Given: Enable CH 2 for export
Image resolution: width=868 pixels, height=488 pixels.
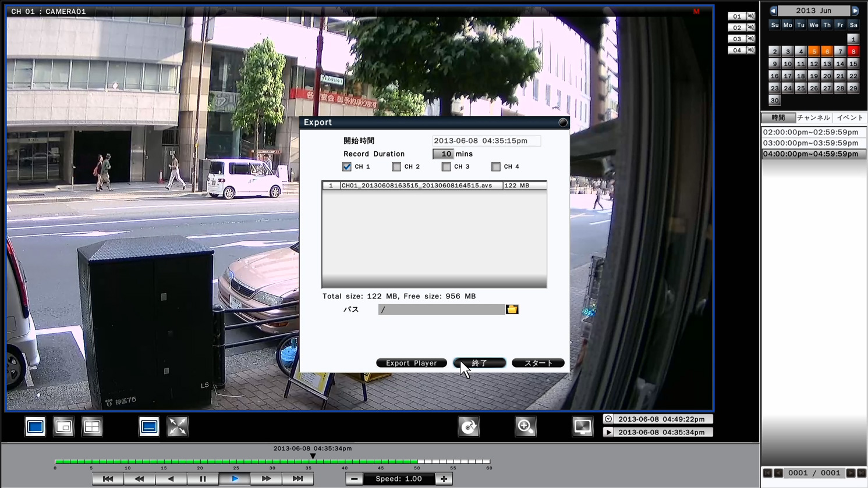Looking at the screenshot, I should coord(396,167).
